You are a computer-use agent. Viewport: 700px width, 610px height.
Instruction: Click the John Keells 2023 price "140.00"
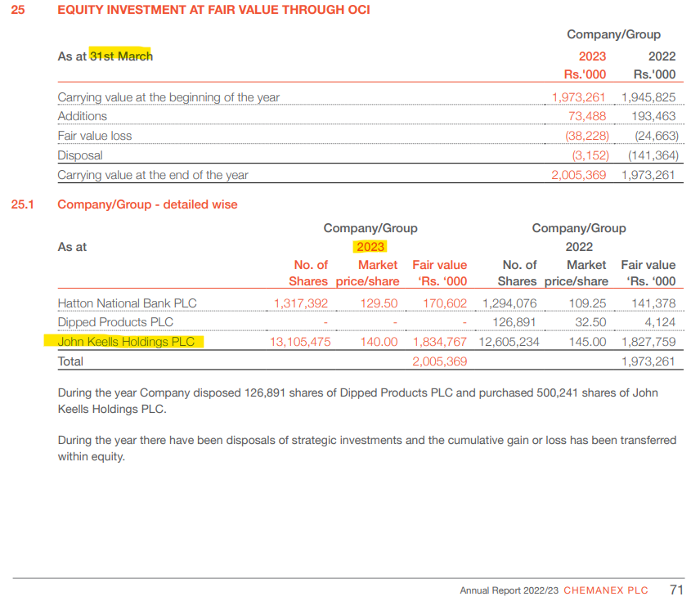pyautogui.click(x=379, y=342)
